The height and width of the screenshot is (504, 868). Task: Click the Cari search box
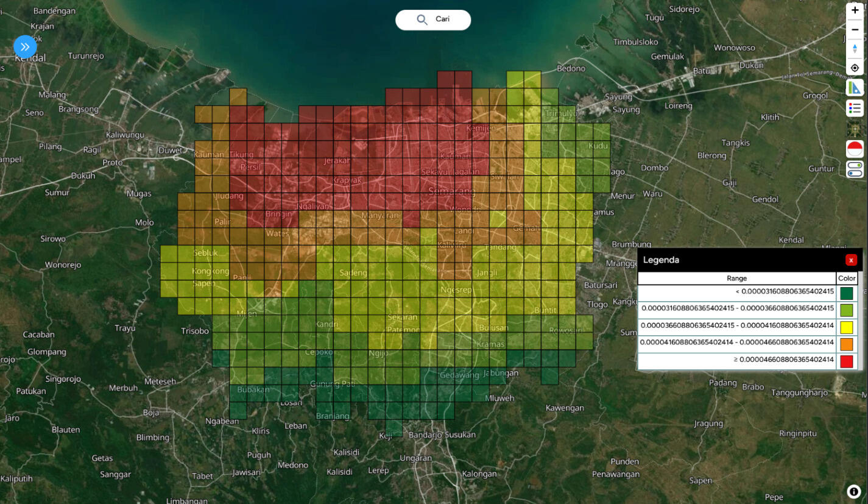442,20
